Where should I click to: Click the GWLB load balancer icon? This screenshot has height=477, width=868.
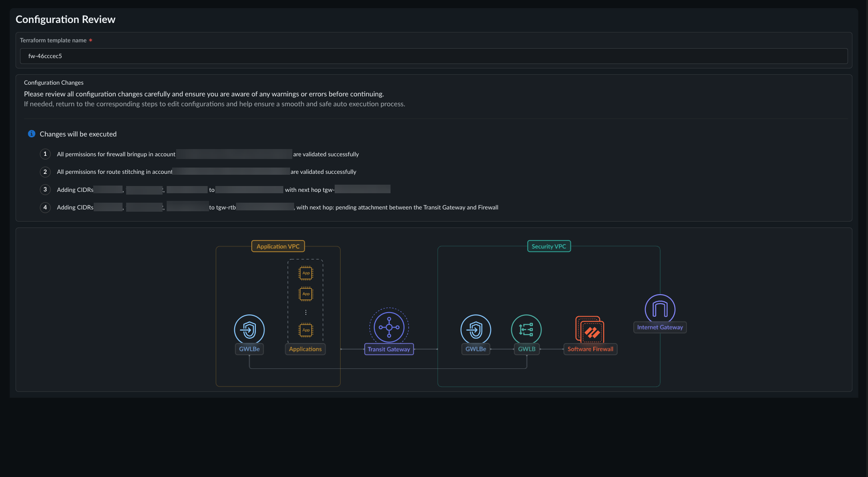[x=526, y=329]
